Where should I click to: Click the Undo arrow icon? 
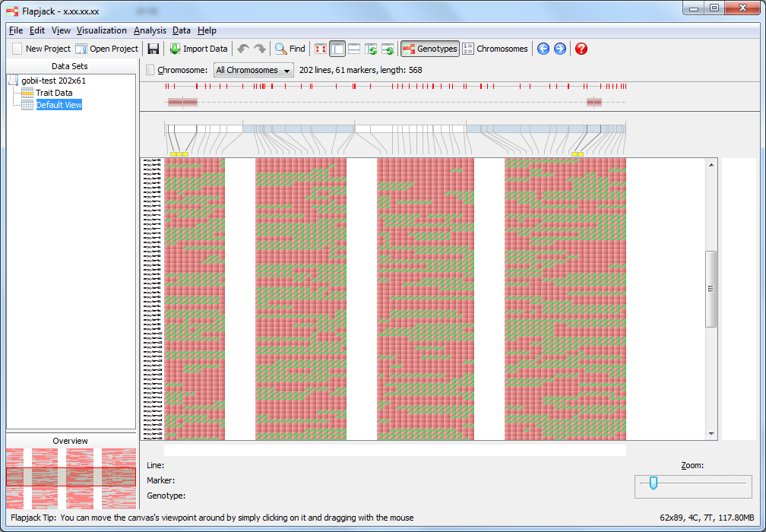click(243, 49)
